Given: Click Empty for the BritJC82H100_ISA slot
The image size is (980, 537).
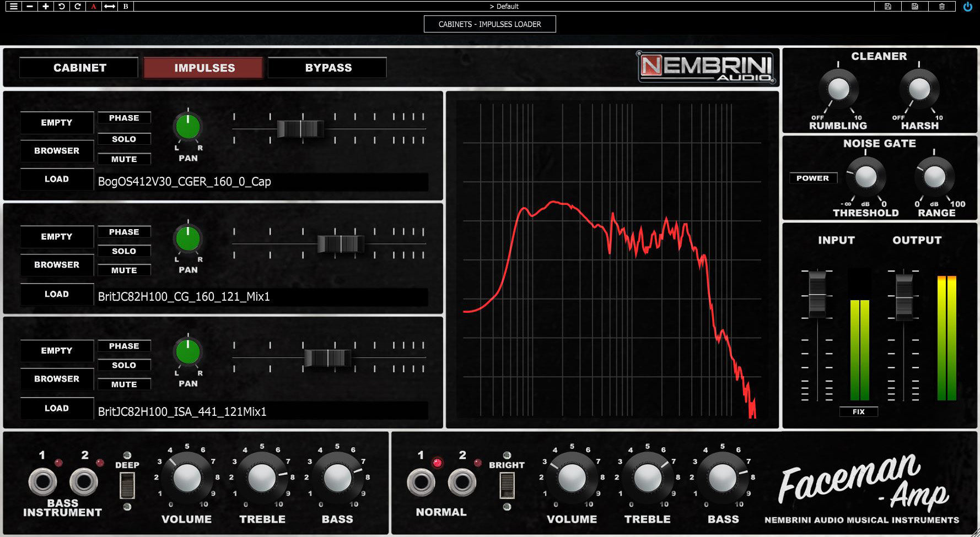Looking at the screenshot, I should pyautogui.click(x=57, y=350).
